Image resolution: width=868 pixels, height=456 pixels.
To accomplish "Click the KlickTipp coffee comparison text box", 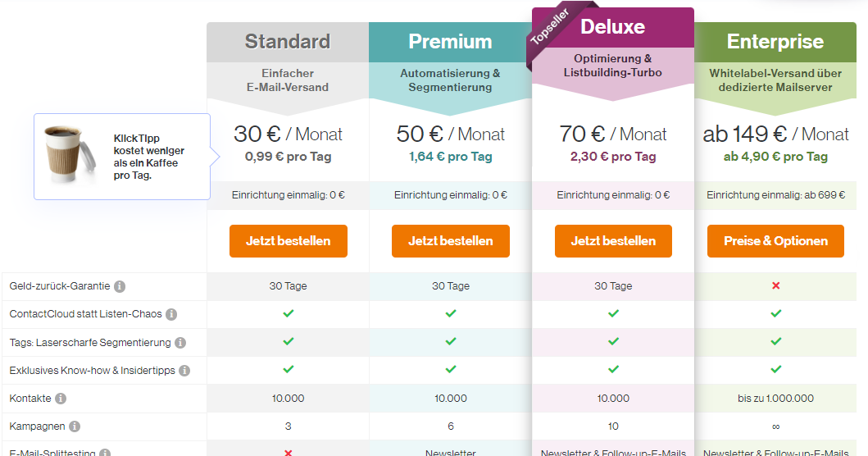I will [122, 157].
